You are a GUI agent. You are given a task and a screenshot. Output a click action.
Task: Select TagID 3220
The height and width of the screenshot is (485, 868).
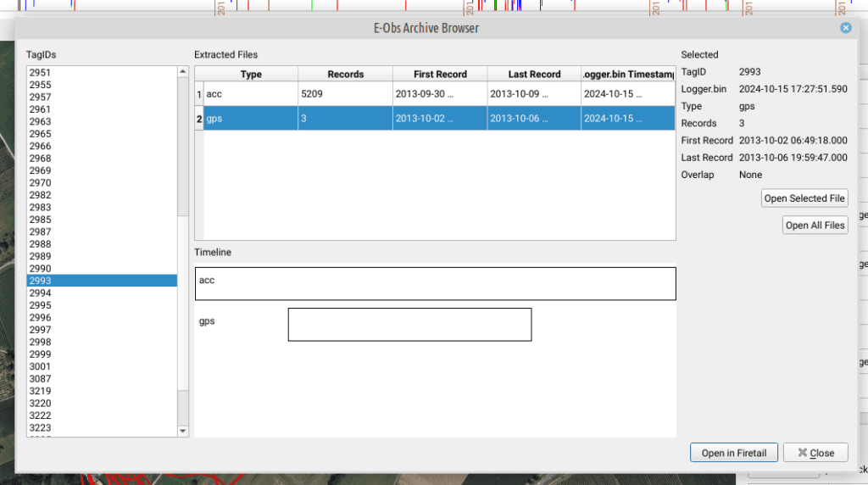[x=102, y=403]
